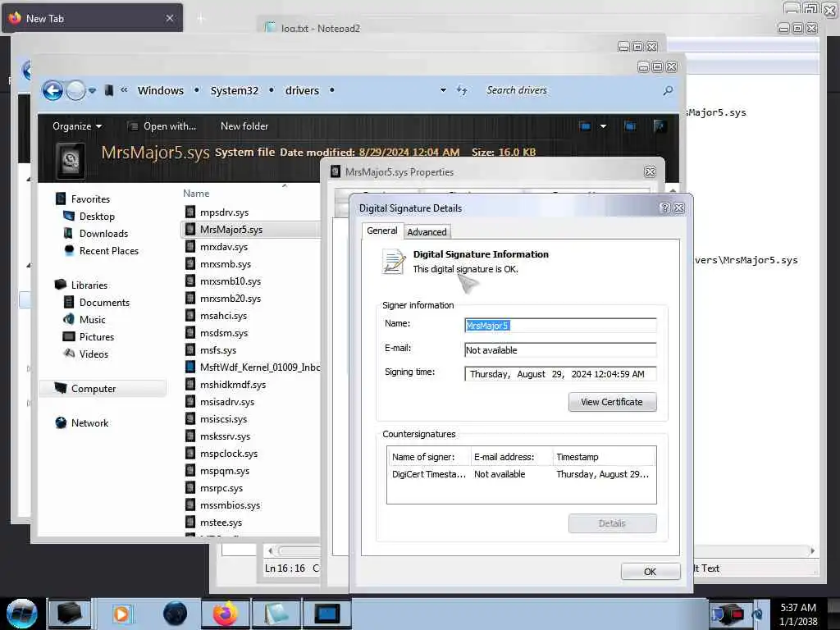Select System32 in the address breadcrumb
840x630 pixels.
[234, 90]
